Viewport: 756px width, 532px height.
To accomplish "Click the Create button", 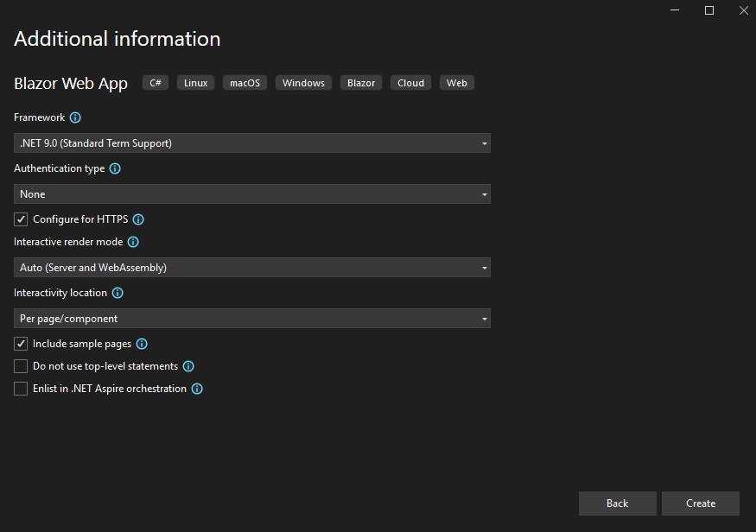I will click(700, 503).
